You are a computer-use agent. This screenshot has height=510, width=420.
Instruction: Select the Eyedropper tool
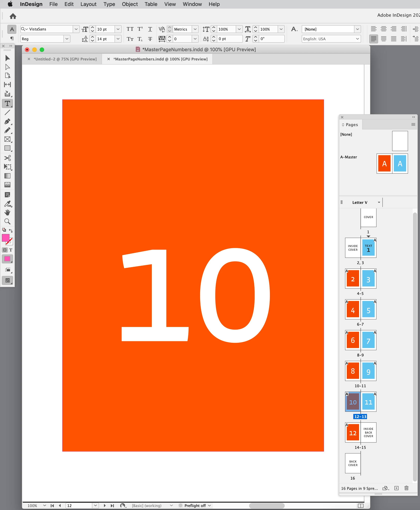coord(7,204)
